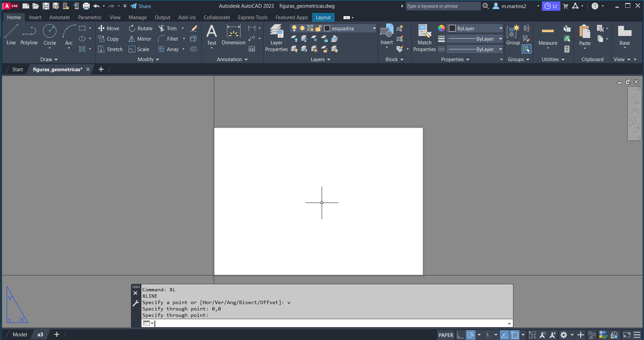Toggle PAPER space mode in status bar
644x340 pixels.
point(446,335)
